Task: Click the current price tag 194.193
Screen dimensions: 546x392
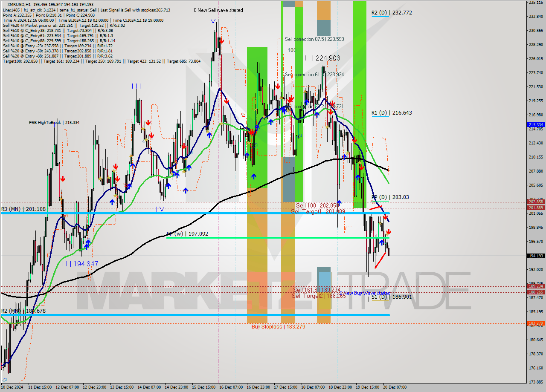Action: point(536,256)
